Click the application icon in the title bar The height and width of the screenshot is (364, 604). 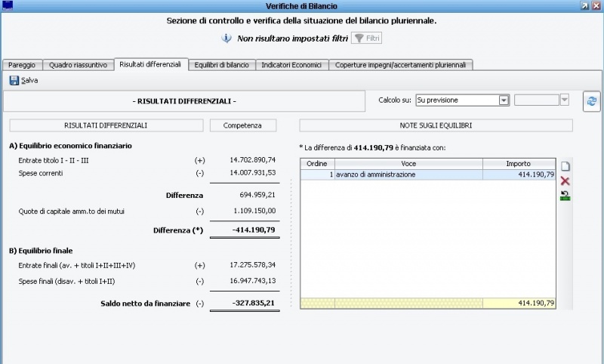(8, 5)
